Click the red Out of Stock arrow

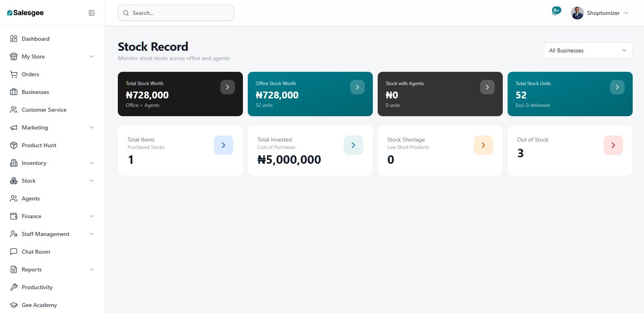tap(613, 145)
